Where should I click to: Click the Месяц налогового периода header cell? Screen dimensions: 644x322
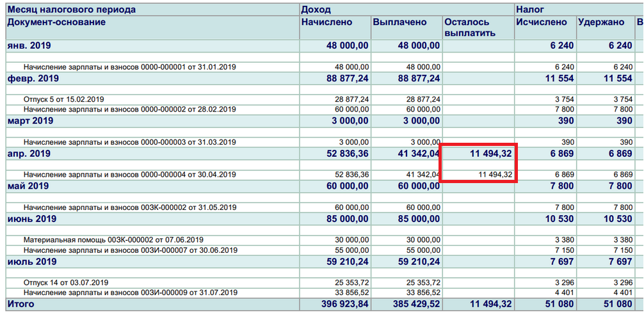tap(72, 10)
